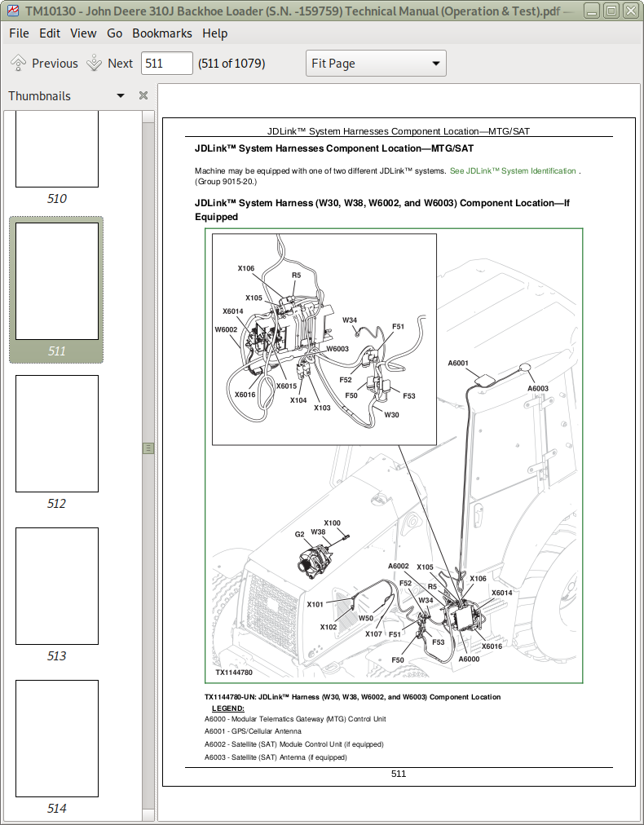Follow the See JDLink System Identification link
This screenshot has width=644, height=825.
point(513,171)
